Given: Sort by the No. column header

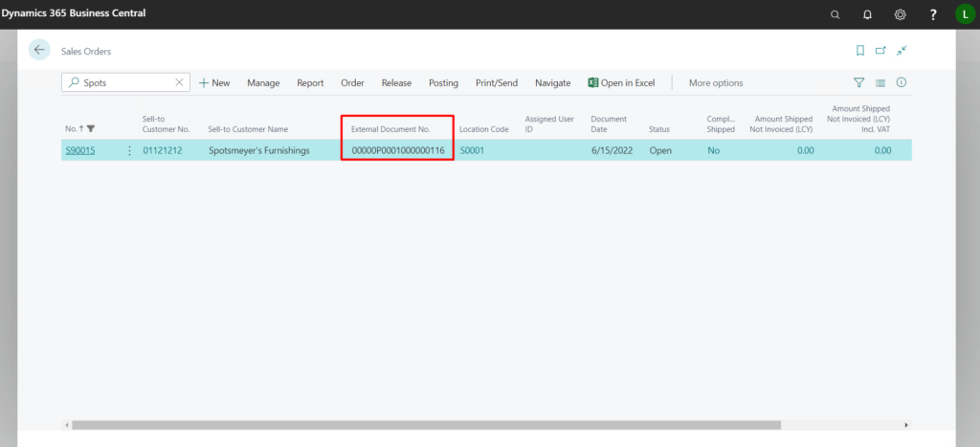Looking at the screenshot, I should click(71, 129).
